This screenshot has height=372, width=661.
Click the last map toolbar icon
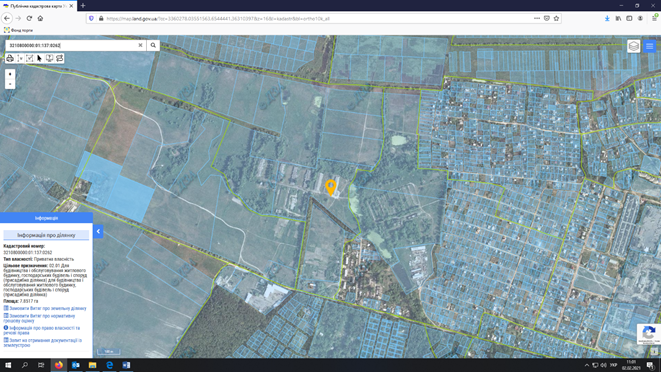coord(59,58)
